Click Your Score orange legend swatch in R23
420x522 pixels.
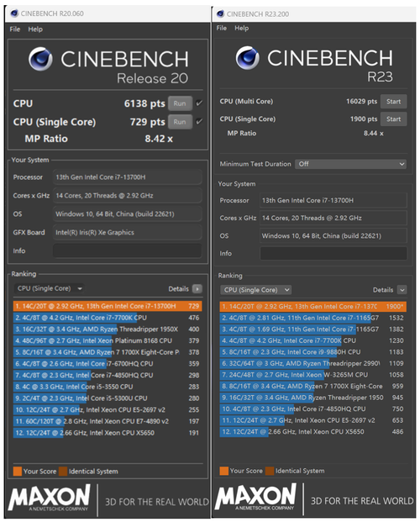point(224,471)
